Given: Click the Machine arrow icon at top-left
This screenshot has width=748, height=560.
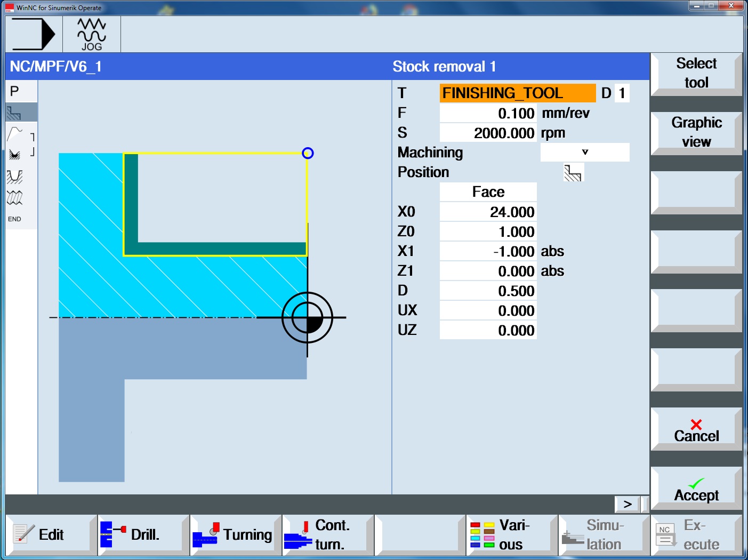Looking at the screenshot, I should click(x=33, y=34).
